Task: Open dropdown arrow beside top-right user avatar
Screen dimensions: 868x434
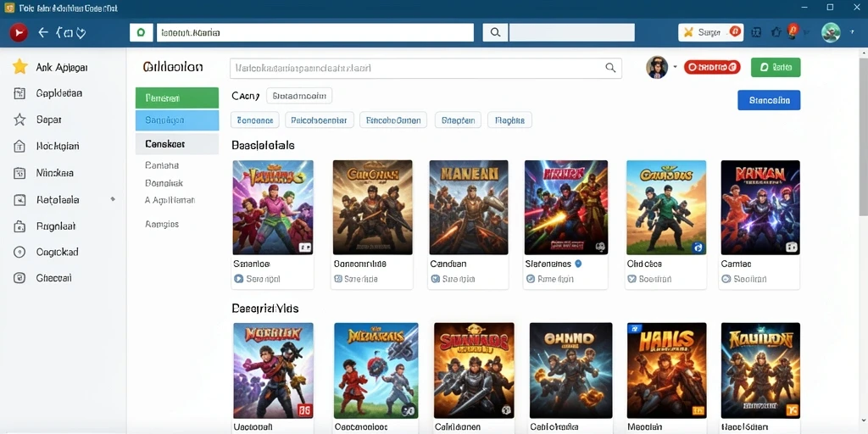Action: coord(852,33)
